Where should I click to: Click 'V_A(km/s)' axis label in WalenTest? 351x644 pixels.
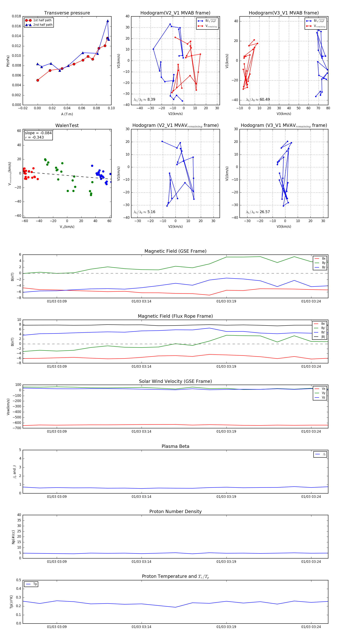[x=67, y=227]
